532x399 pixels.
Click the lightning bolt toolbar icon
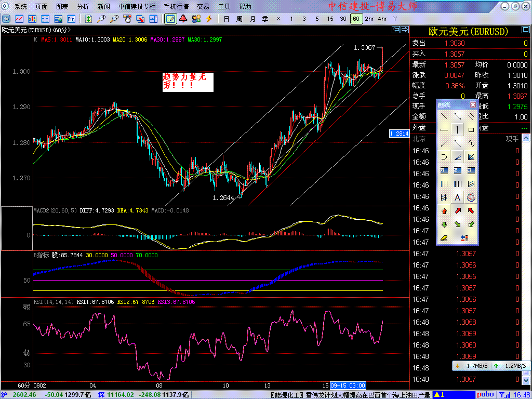point(209,19)
